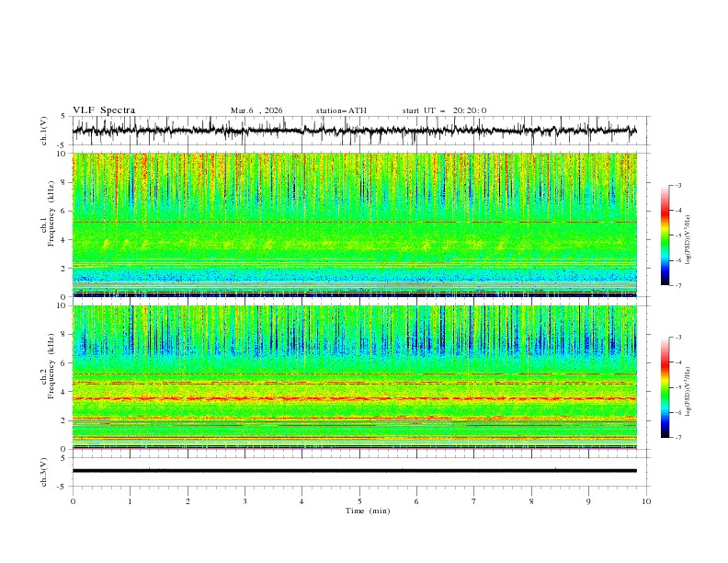Click the "-7" tick on ch.2 colorbar

point(678,438)
